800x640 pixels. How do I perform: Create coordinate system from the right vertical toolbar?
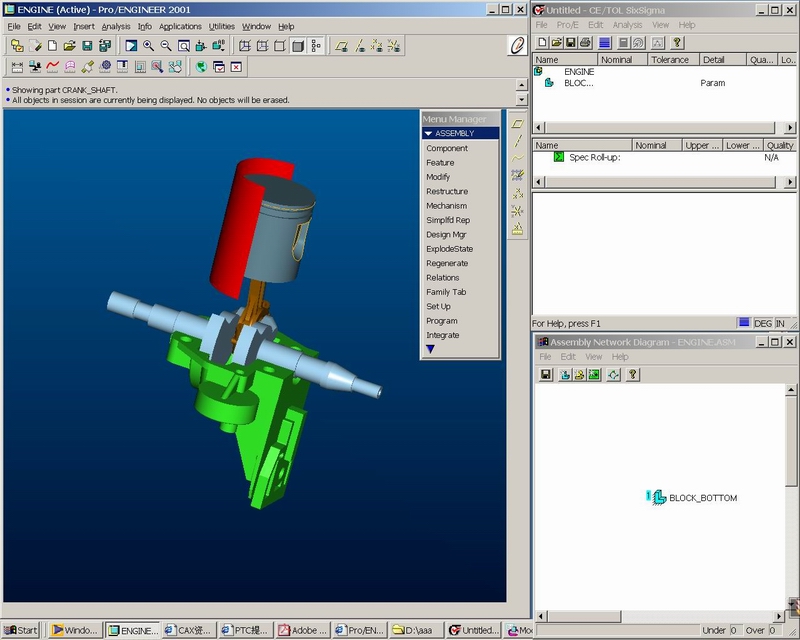point(517,210)
